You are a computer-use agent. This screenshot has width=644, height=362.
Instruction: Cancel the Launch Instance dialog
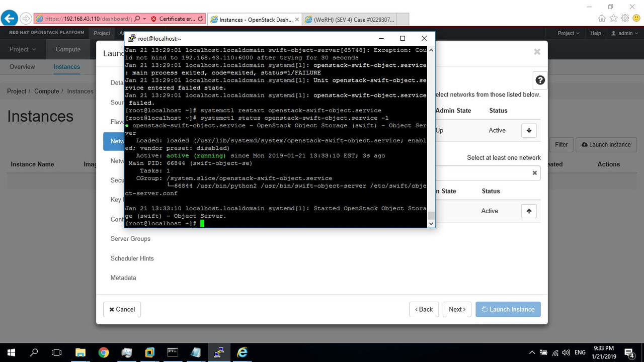[x=122, y=309]
